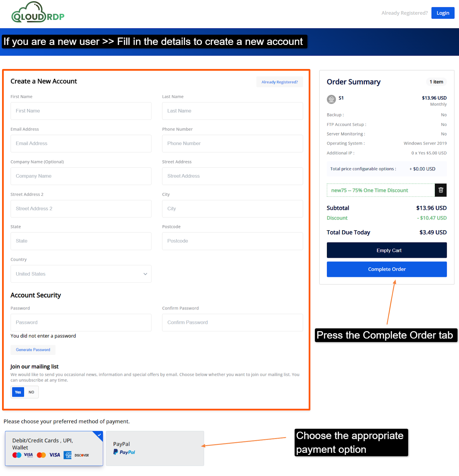
Task: Focus the Last Name field
Action: [232, 111]
